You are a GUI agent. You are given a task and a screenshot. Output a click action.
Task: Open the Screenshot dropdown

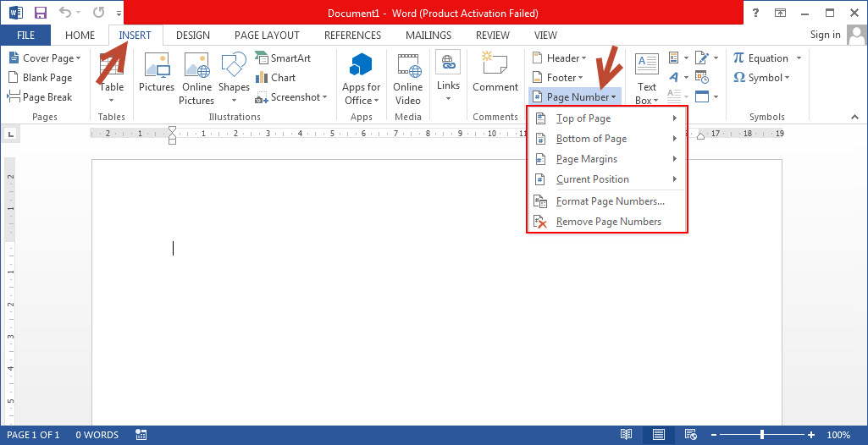291,97
